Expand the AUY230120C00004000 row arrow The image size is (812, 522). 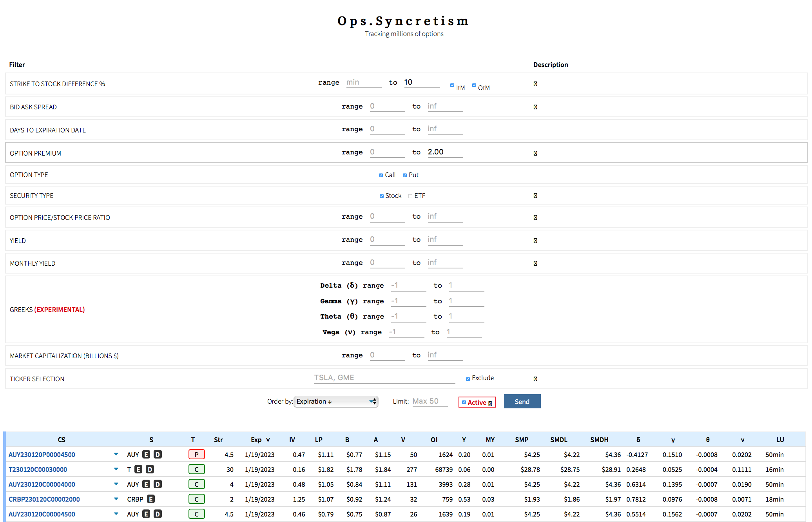point(116,484)
